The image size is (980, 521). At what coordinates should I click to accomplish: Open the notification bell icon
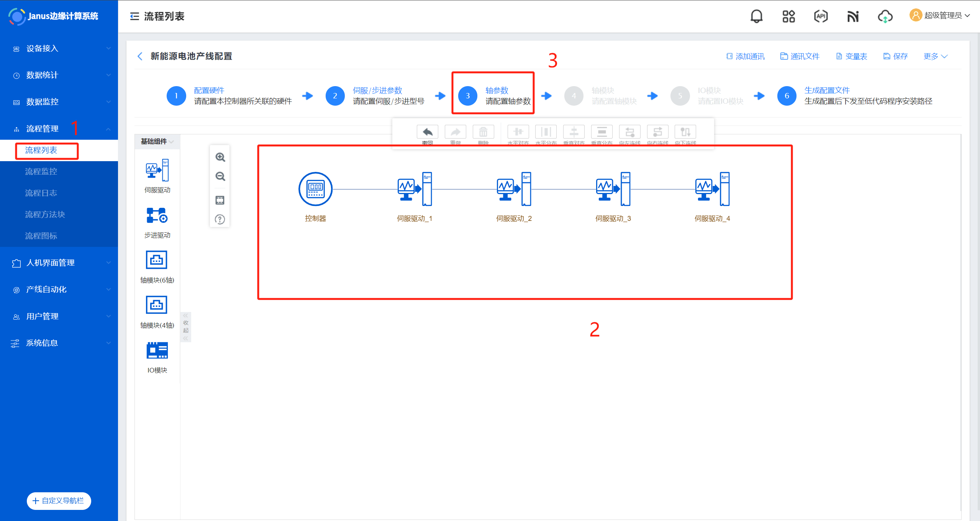[756, 16]
